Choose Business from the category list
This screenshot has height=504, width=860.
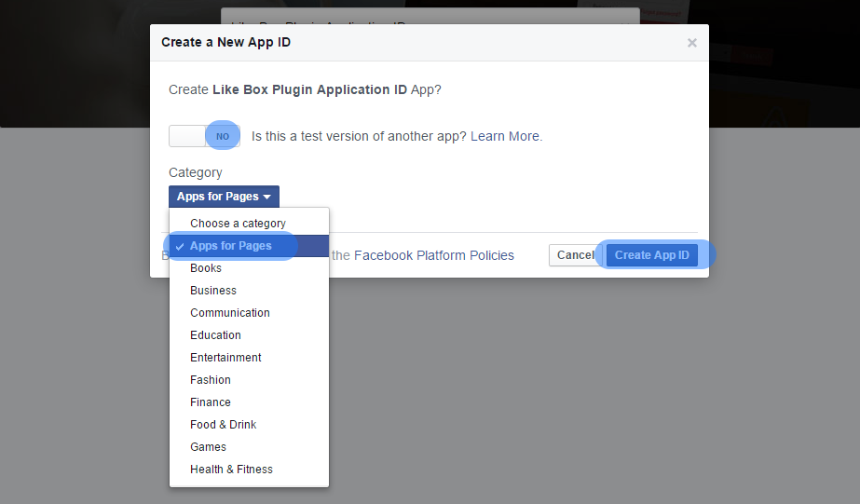point(213,291)
